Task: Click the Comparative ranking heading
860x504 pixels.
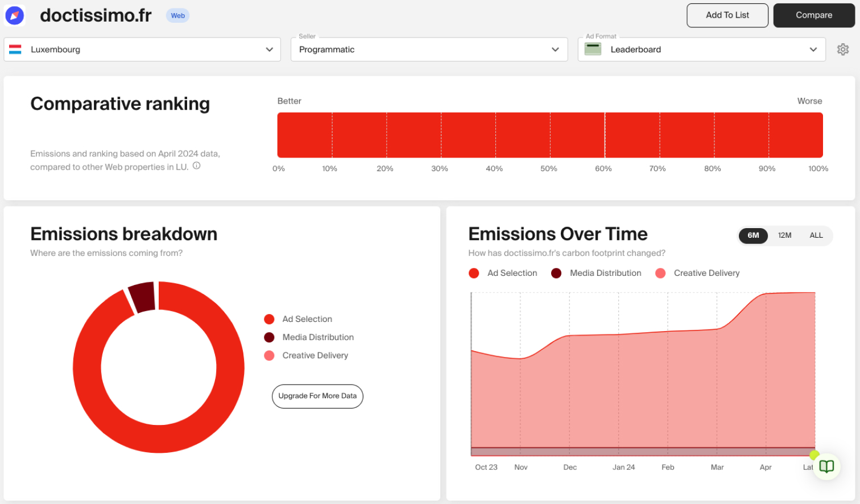Action: click(120, 104)
